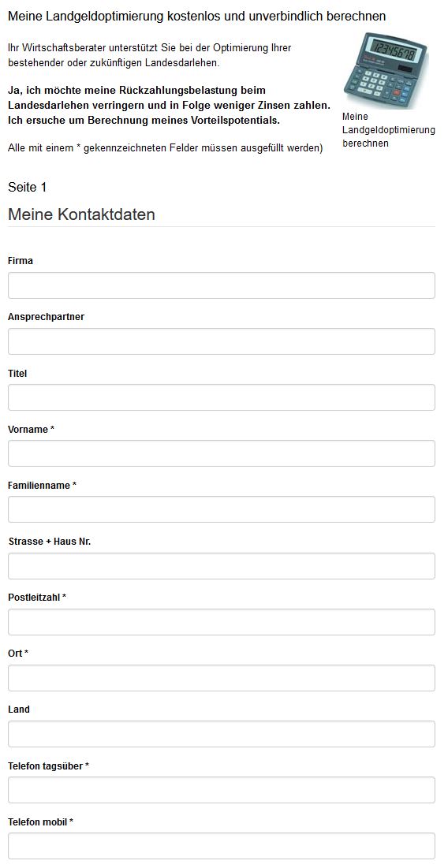Click the Vorname label text
The image size is (448, 868).
tap(31, 429)
